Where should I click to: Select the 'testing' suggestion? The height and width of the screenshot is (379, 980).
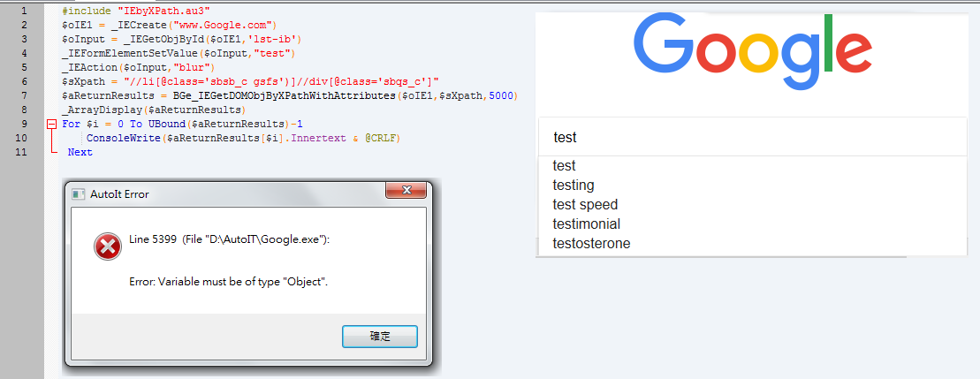(x=574, y=185)
